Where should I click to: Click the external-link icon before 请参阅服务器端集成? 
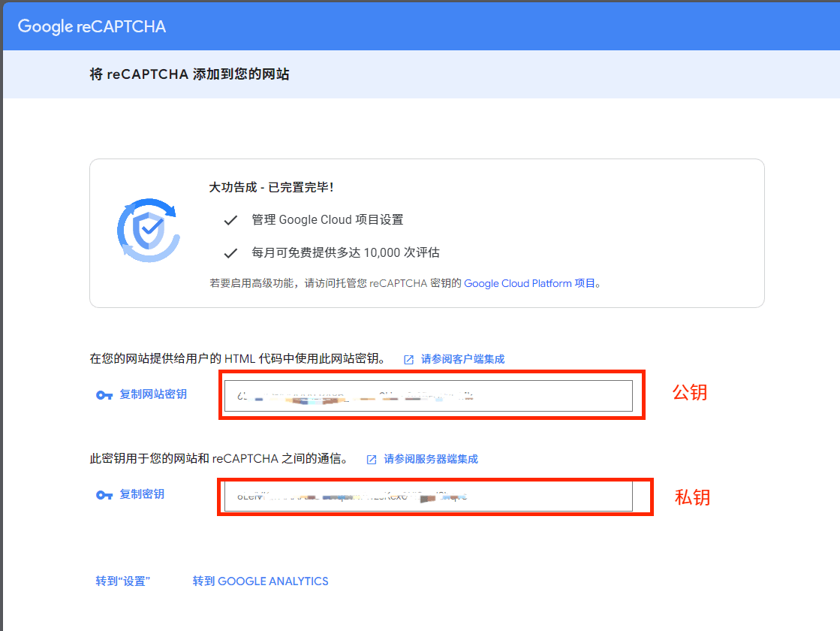click(x=372, y=460)
